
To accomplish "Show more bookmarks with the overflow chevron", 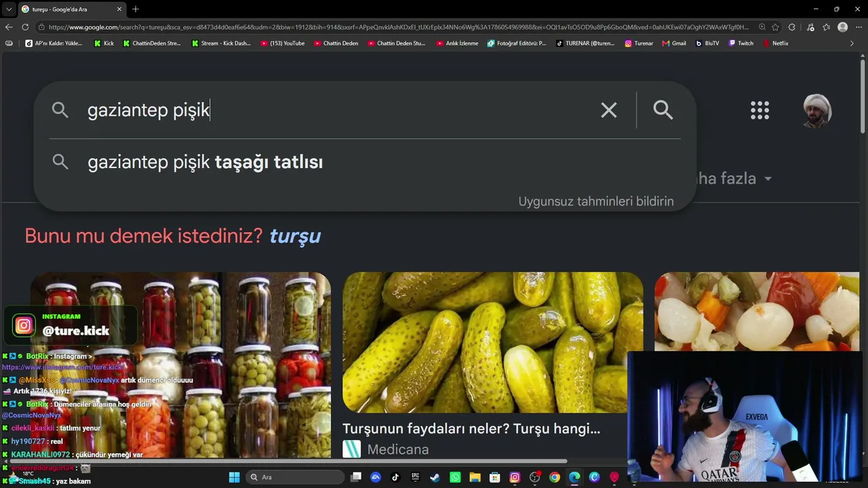I will [852, 43].
